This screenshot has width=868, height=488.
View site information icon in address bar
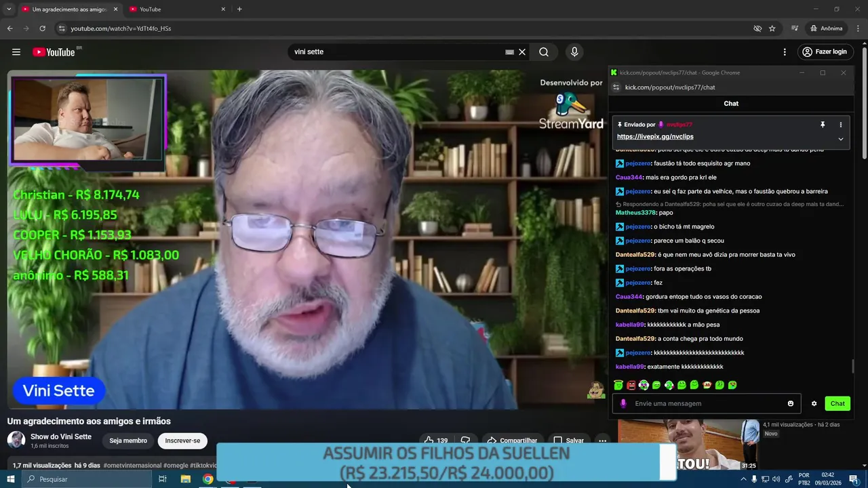(x=62, y=28)
